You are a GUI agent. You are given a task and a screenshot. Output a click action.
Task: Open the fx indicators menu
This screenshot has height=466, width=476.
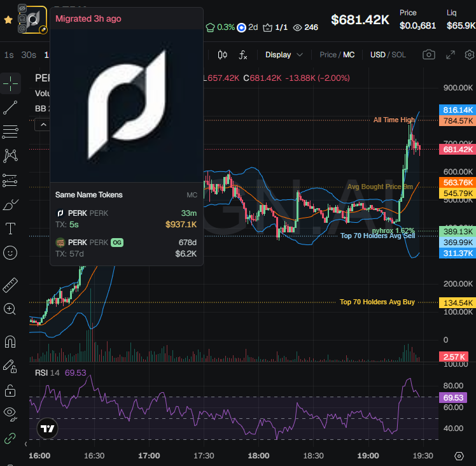point(243,55)
